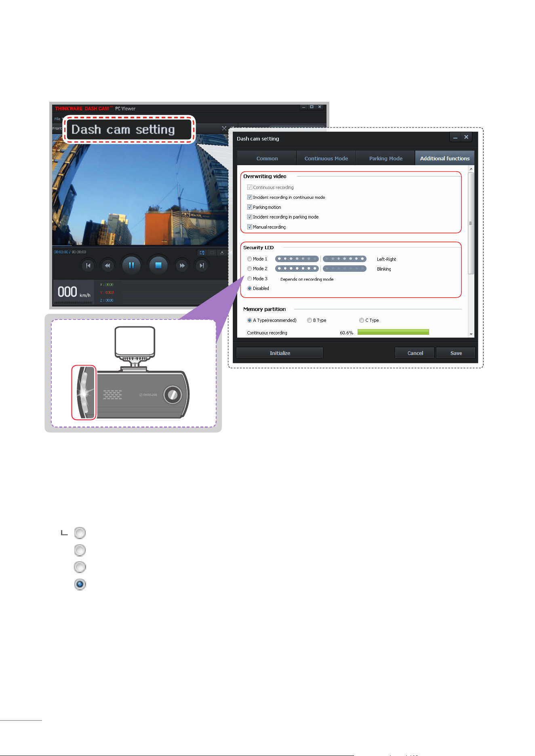The height and width of the screenshot is (756, 535).
Task: Click the greyed Continuous recording checkbox
Action: point(249,187)
